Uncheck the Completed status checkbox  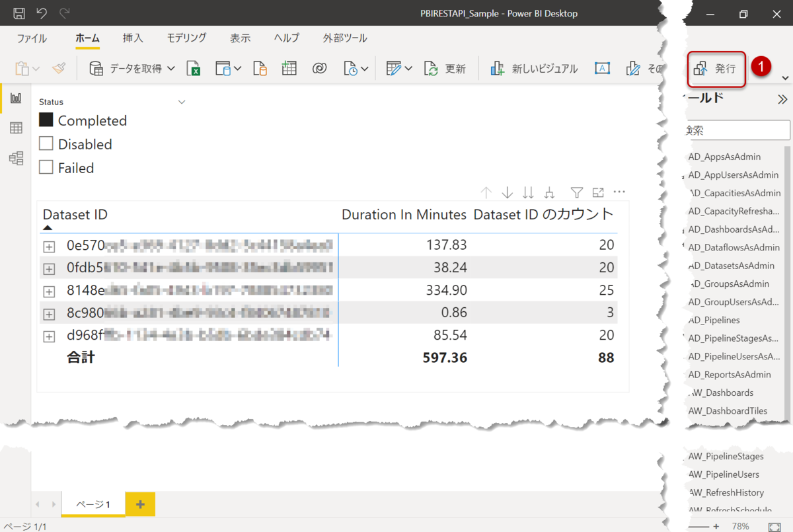[46, 120]
